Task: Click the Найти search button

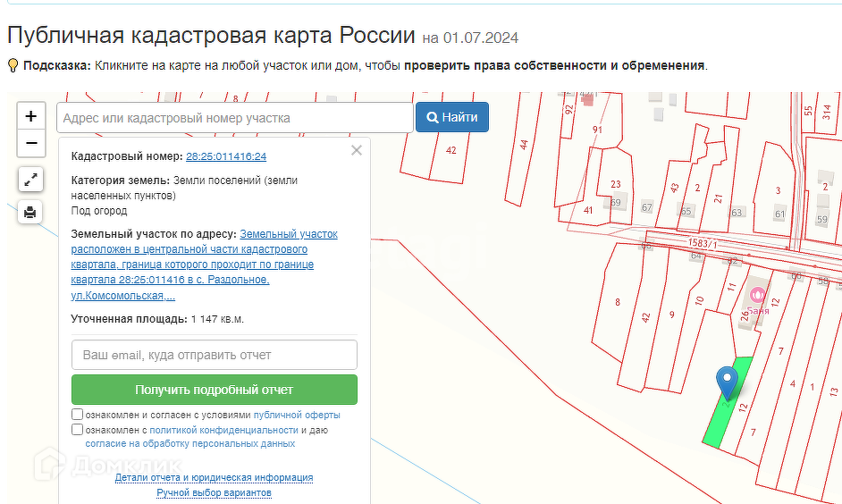Action: click(452, 117)
